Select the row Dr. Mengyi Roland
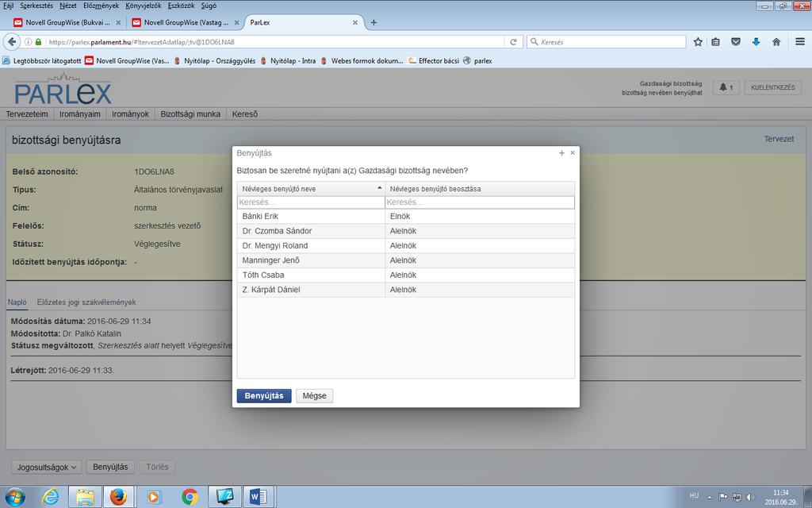This screenshot has width=812, height=508. coord(406,246)
